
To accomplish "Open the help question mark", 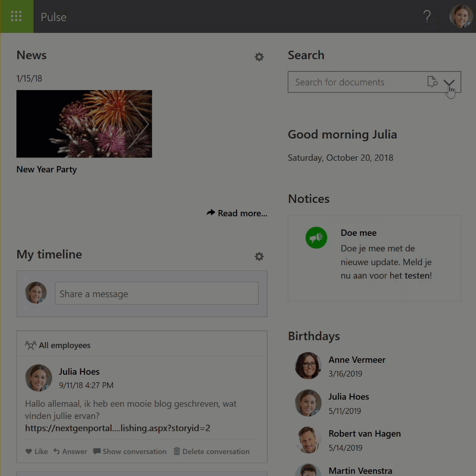I will (x=427, y=16).
